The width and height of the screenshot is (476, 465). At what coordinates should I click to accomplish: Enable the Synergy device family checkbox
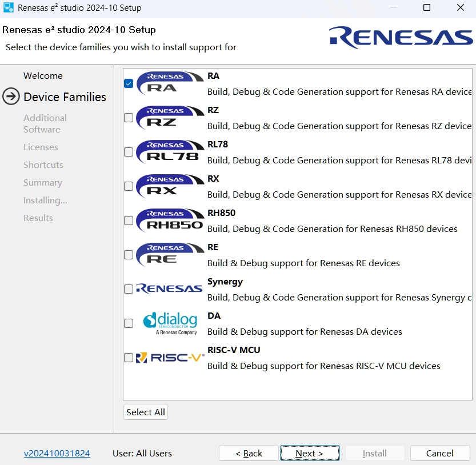point(129,289)
